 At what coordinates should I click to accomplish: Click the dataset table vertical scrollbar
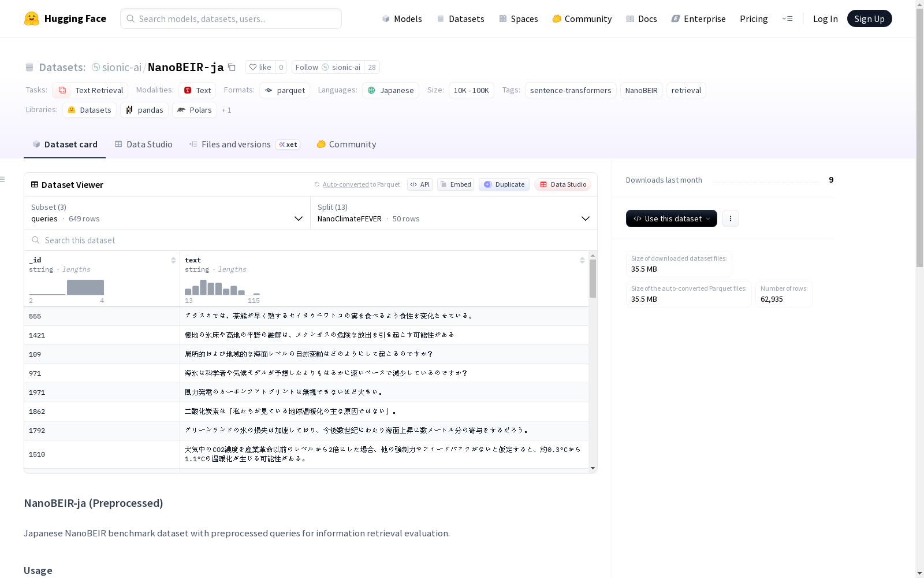pos(593,279)
